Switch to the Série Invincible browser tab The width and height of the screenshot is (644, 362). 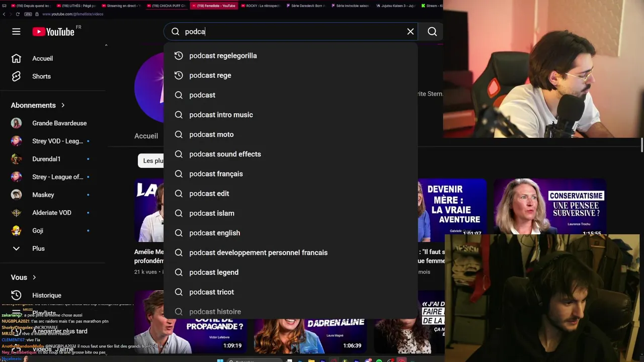pos(350,6)
